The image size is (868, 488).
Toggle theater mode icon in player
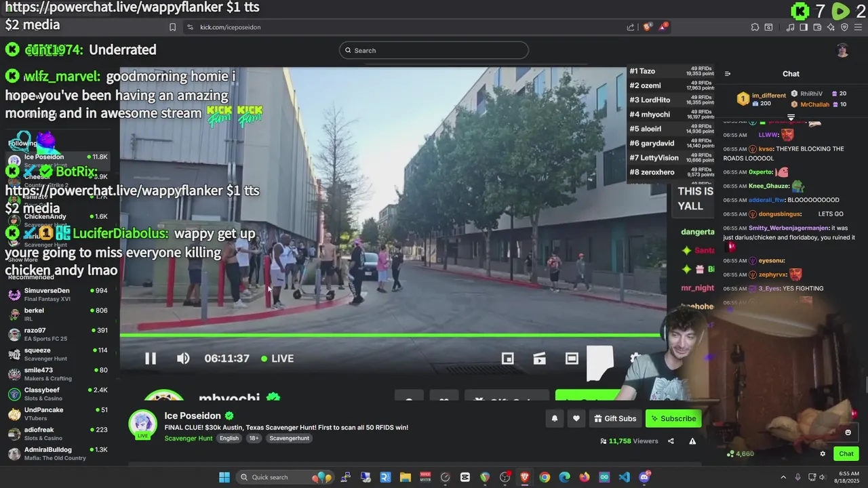tap(572, 359)
